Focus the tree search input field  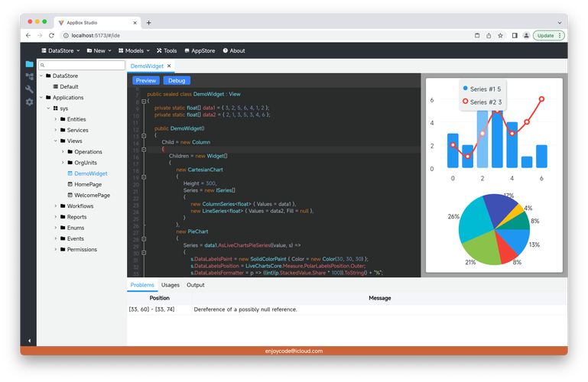click(x=82, y=65)
